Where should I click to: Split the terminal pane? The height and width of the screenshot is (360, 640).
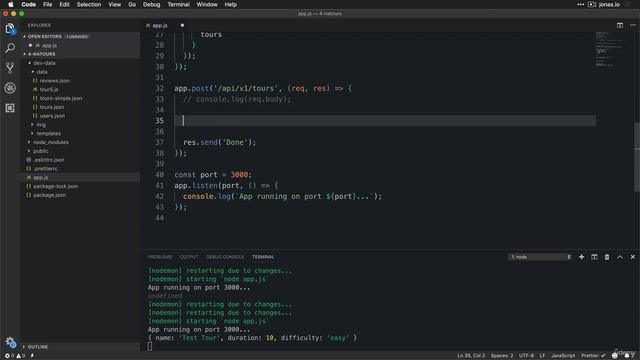(x=594, y=257)
